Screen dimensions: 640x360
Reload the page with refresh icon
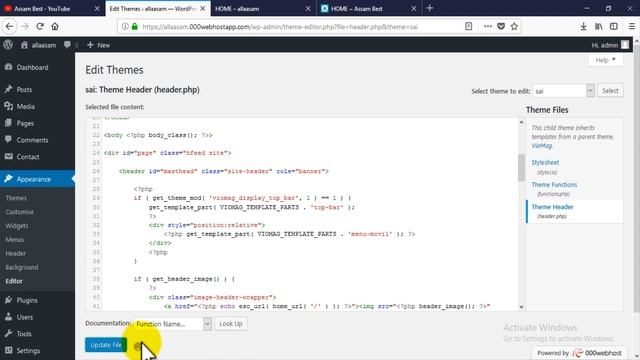point(40,27)
